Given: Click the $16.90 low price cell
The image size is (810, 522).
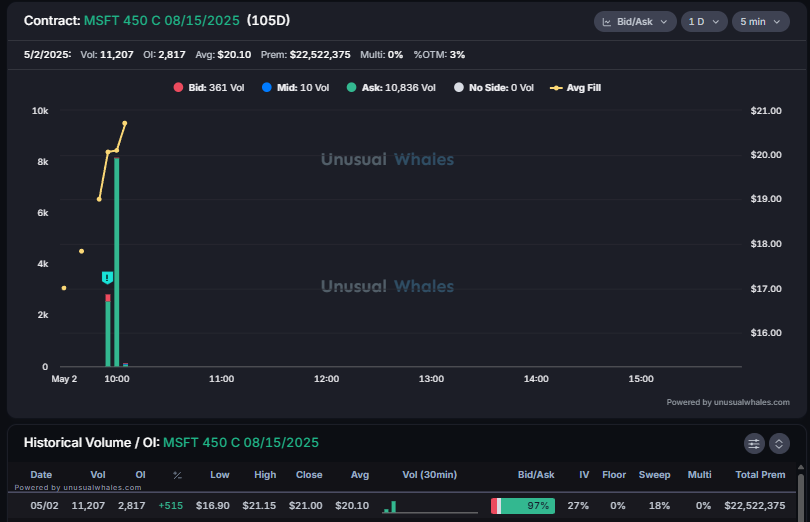Looking at the screenshot, I should pos(213,505).
